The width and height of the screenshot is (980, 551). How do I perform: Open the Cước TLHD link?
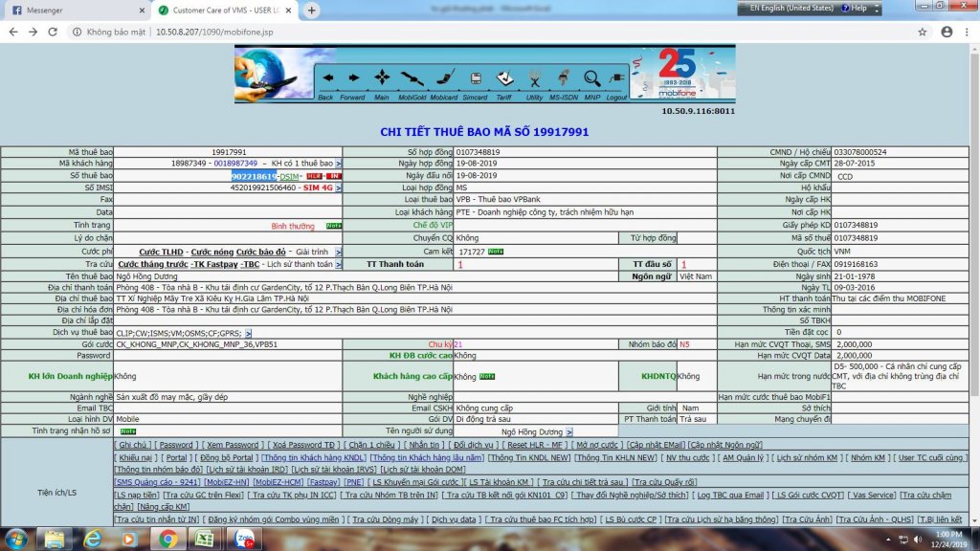(x=161, y=253)
